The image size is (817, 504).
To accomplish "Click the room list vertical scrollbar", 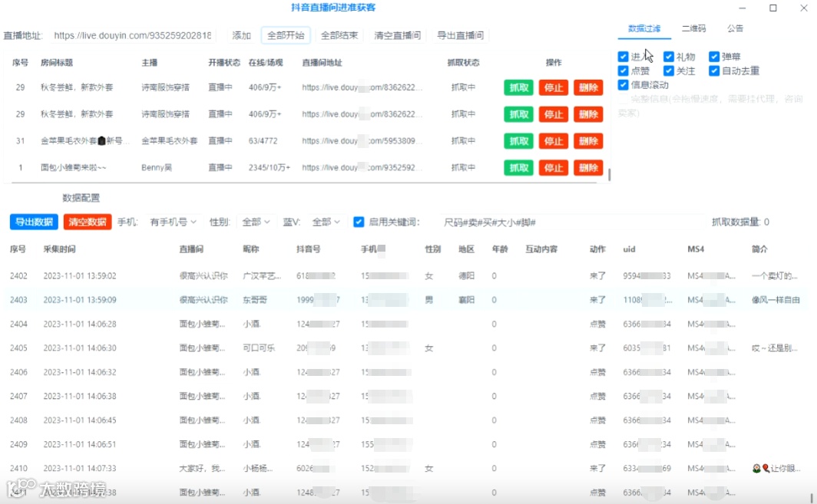I will [609, 174].
